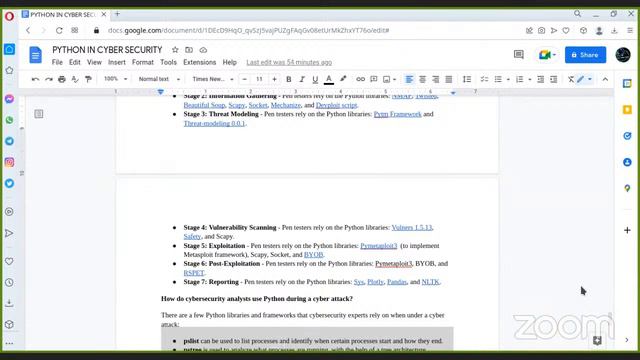Open the Google Meet call dropdown

(x=547, y=55)
